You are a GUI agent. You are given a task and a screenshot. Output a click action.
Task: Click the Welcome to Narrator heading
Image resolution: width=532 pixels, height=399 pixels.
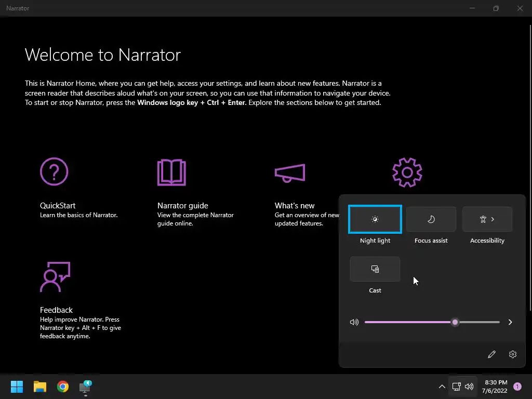click(103, 55)
